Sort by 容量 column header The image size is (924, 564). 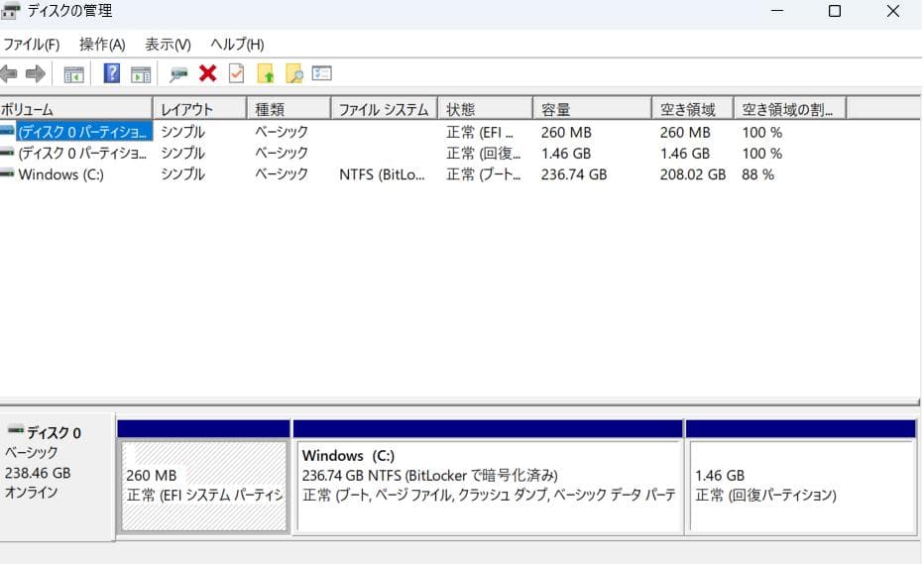click(x=592, y=109)
